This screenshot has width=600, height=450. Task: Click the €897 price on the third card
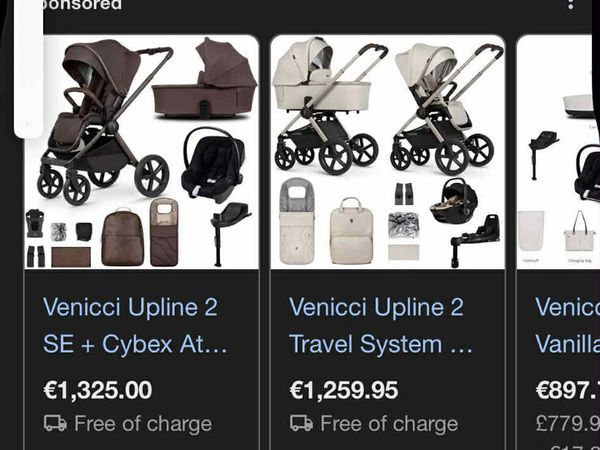pyautogui.click(x=567, y=389)
